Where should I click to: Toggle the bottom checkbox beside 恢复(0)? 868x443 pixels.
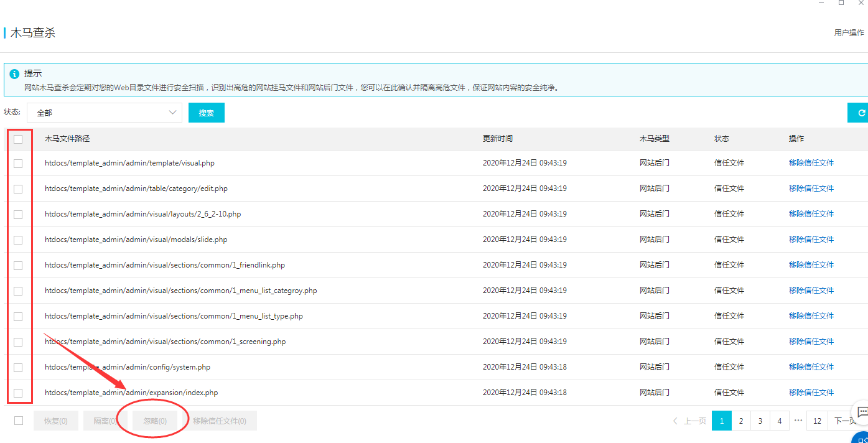[19, 421]
